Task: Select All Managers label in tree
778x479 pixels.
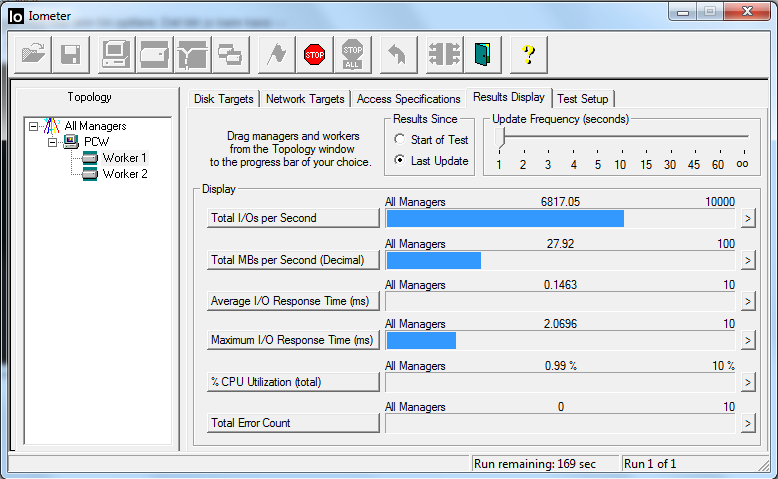Action: click(95, 126)
